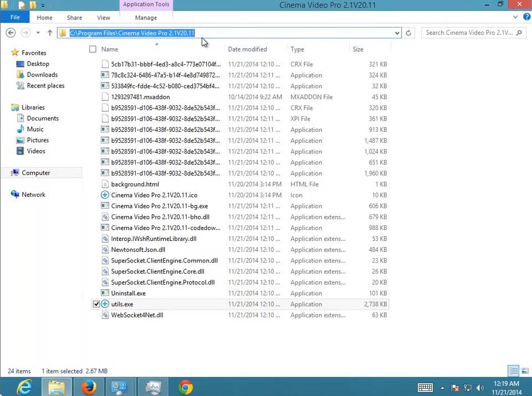Select the WebSocket4Net.dll file icon
Image resolution: width=532 pixels, height=396 pixels.
pyautogui.click(x=105, y=315)
